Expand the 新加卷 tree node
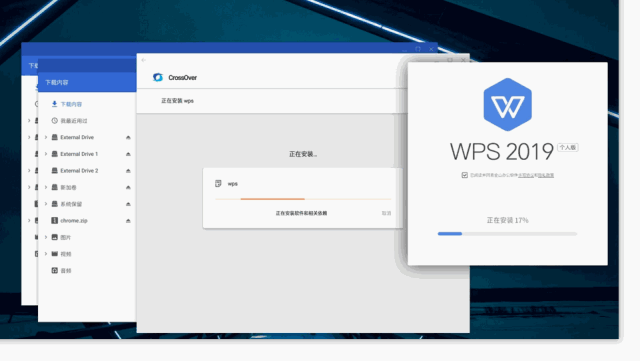The height and width of the screenshot is (361, 640). 46,187
